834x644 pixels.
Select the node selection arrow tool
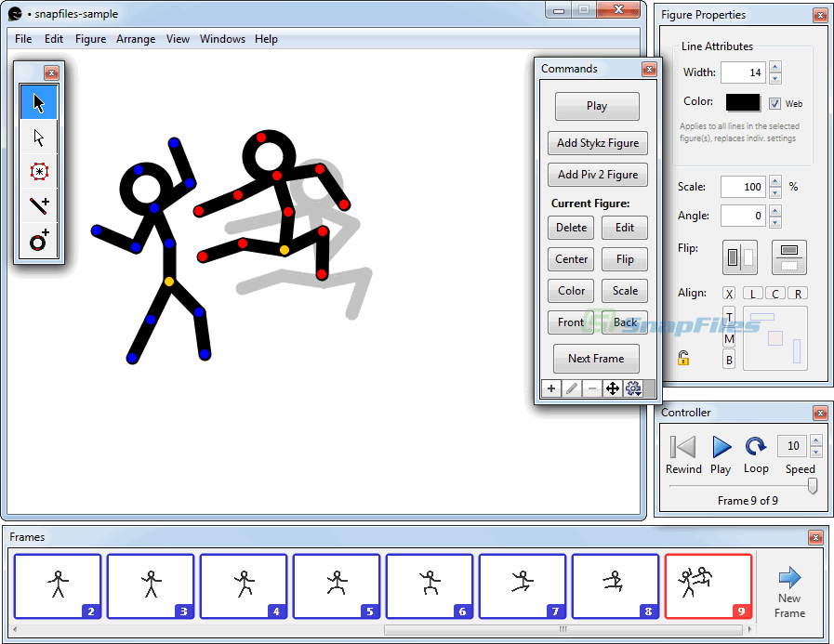pyautogui.click(x=37, y=137)
